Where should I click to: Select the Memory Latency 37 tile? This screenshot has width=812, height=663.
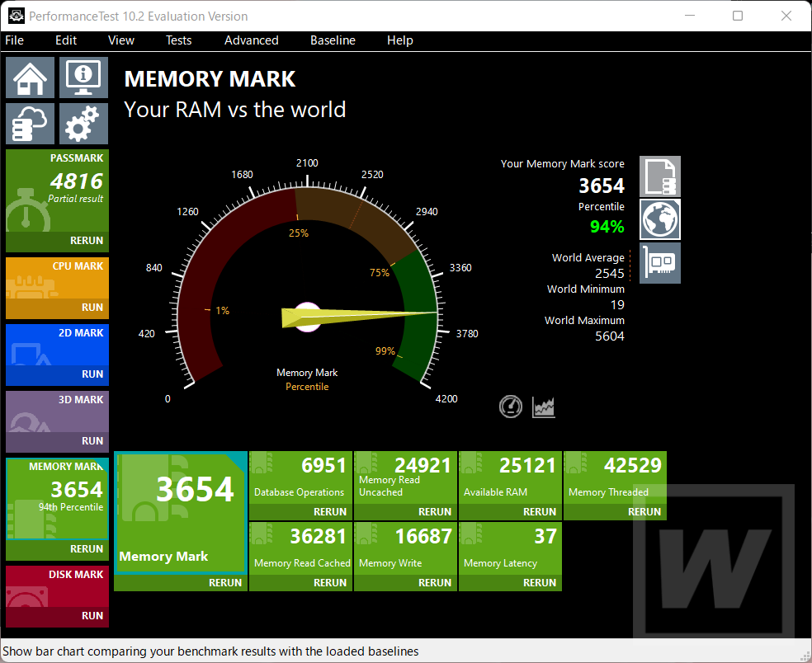(x=510, y=548)
